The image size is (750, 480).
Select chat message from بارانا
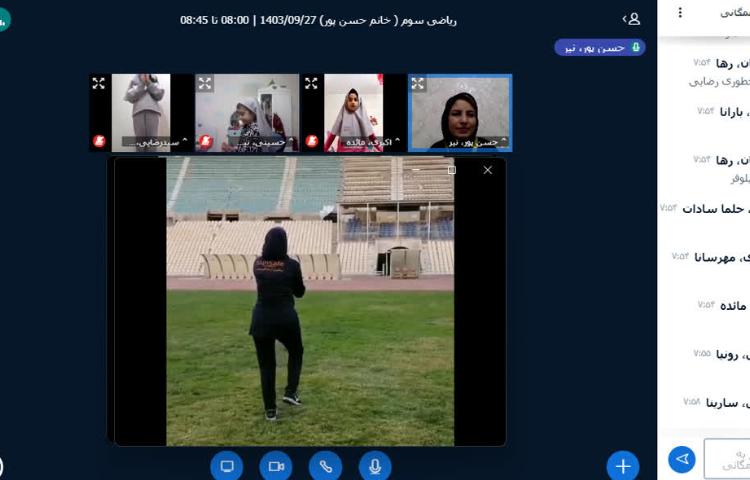722,112
